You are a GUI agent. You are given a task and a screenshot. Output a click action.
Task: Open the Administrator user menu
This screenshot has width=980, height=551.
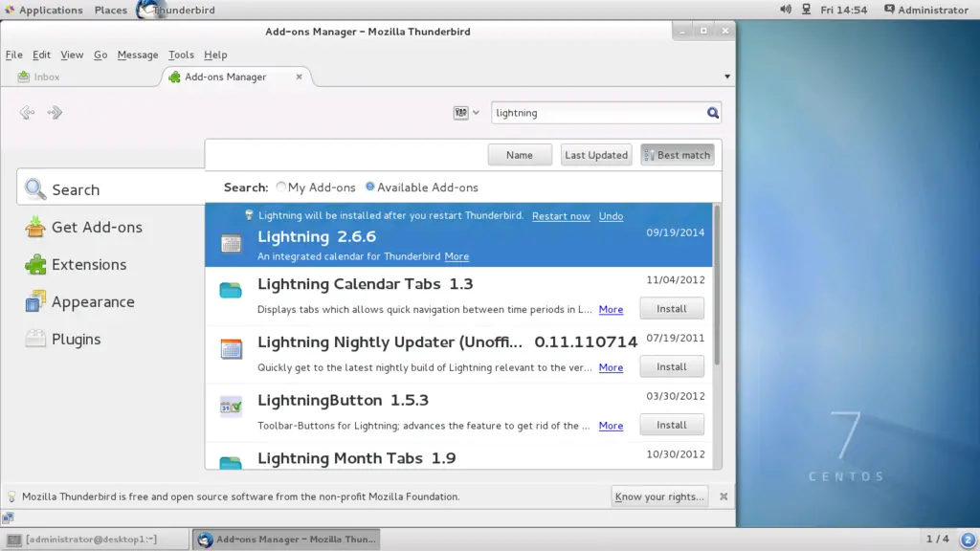[925, 10]
